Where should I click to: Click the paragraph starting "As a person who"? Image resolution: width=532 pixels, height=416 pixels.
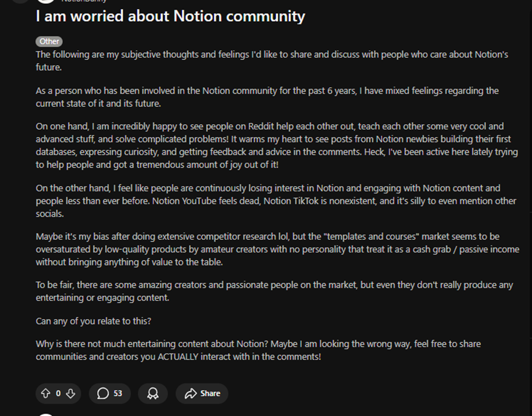[267, 97]
